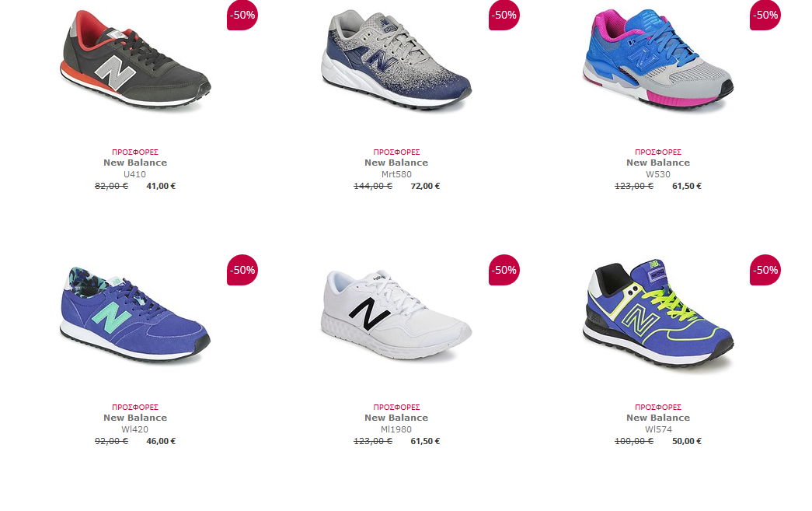This screenshot has height=511, width=812.
Task: Click the -50% badge on the Wl574 shoe
Action: (765, 270)
